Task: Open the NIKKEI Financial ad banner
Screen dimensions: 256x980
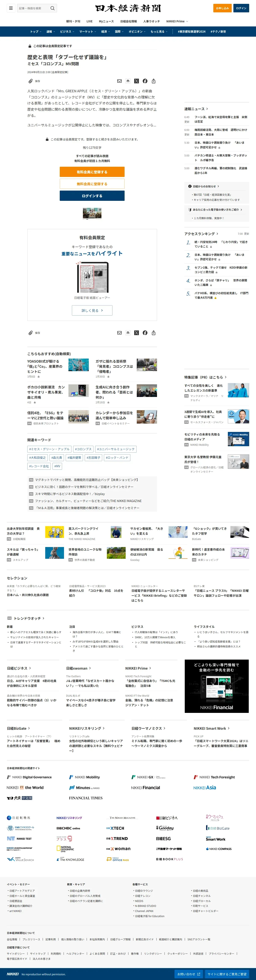Action: click(217, 686)
